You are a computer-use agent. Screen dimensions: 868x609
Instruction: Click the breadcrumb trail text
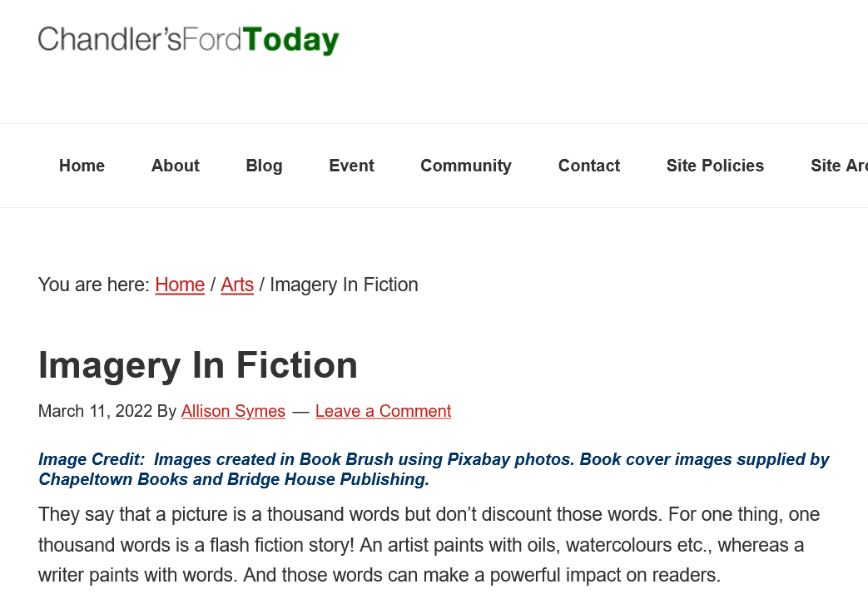tap(228, 285)
